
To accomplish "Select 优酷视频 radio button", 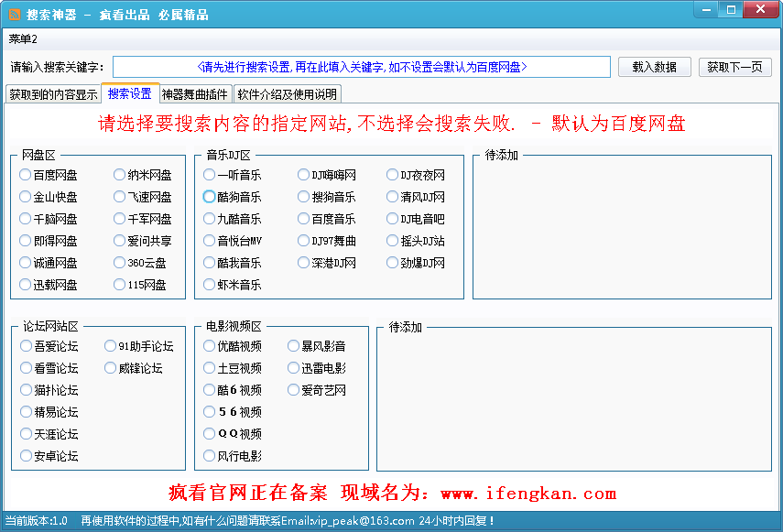I will pyautogui.click(x=233, y=346).
